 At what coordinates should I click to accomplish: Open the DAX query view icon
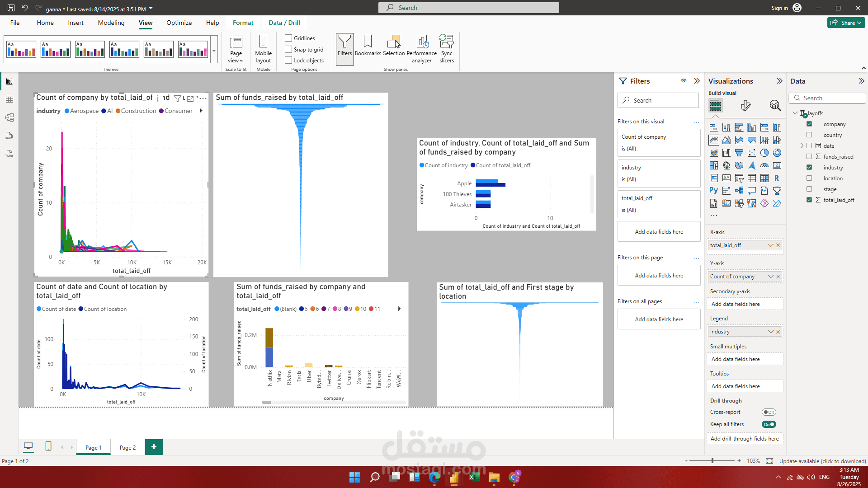9,136
